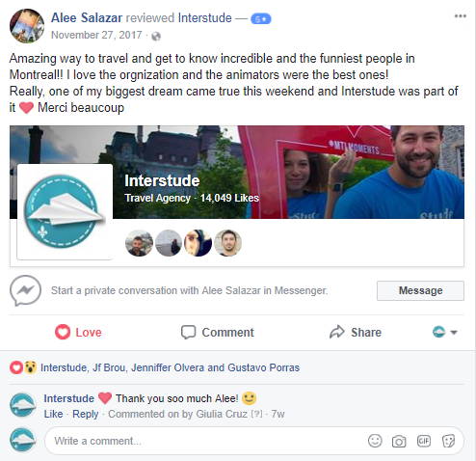Viewport: 476px width, 461px height.
Task: Like the Interstude comment
Action: click(53, 414)
